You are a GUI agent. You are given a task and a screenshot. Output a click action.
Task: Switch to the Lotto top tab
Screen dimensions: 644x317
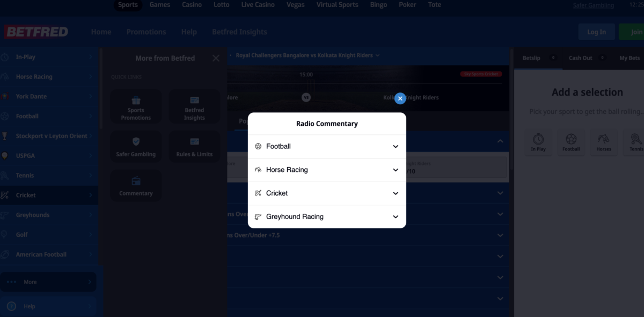221,5
